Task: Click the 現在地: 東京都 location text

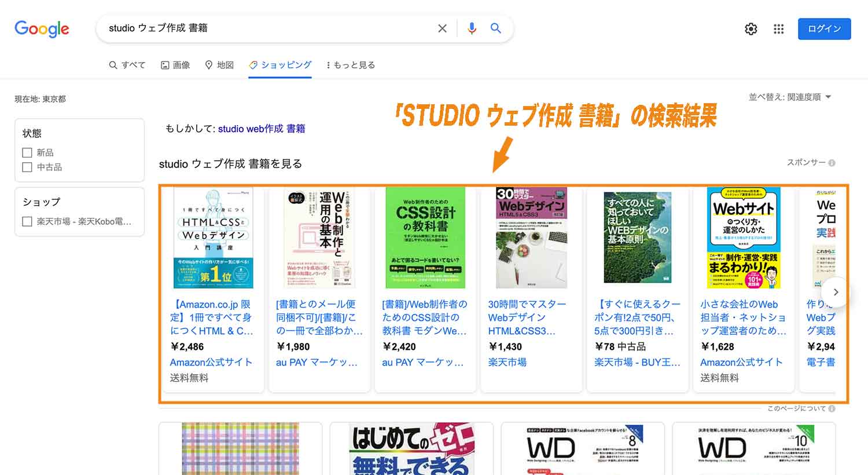Action: 40,99
